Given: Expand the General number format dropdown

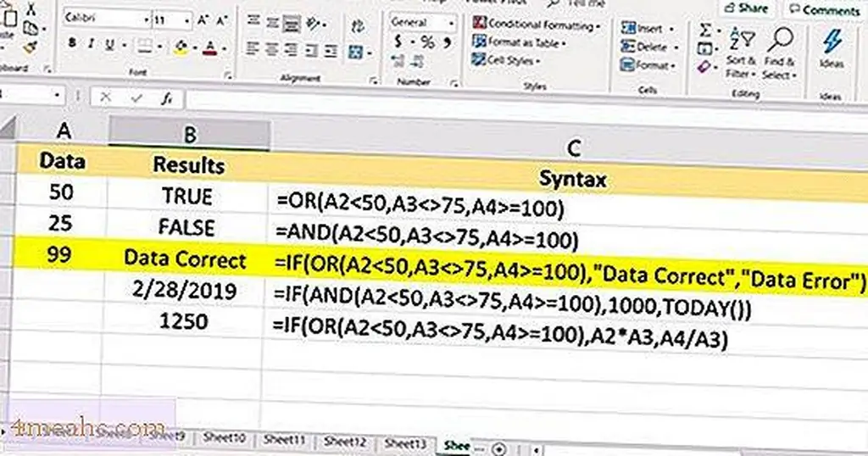Looking at the screenshot, I should click(x=451, y=22).
